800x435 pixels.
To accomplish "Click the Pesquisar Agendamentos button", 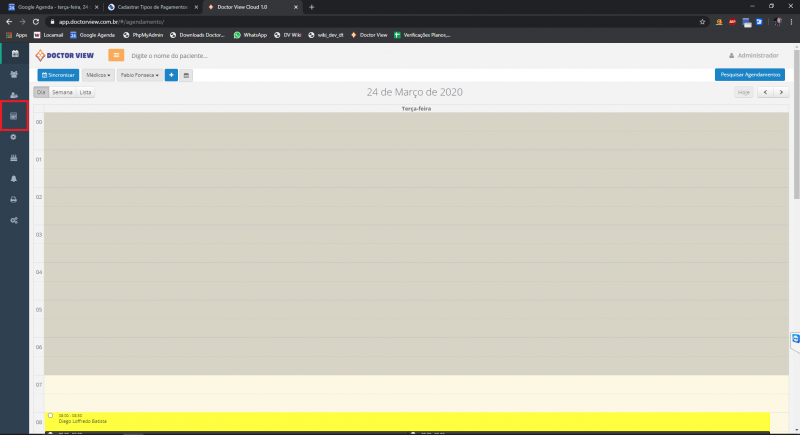I will pyautogui.click(x=750, y=75).
